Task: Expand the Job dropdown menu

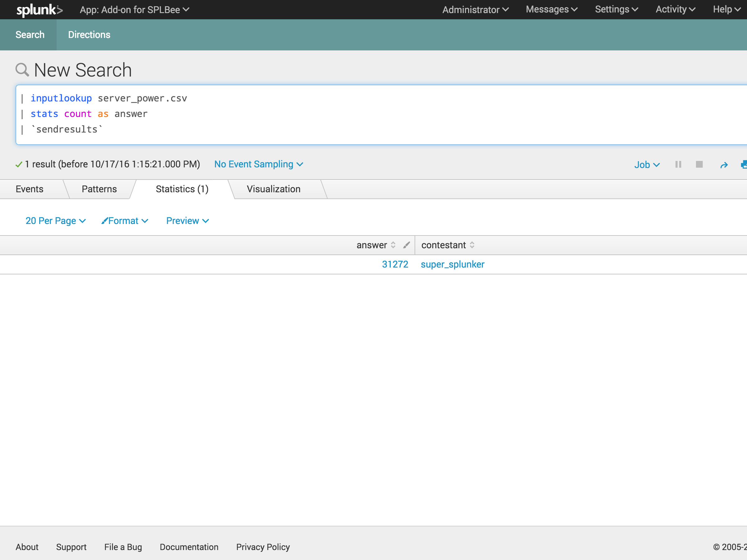Action: 647,165
